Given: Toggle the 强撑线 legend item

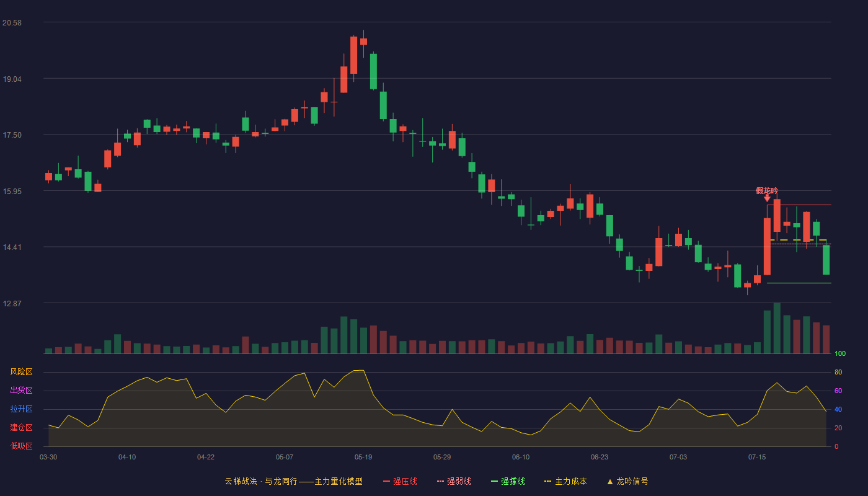Looking at the screenshot, I should coord(508,481).
